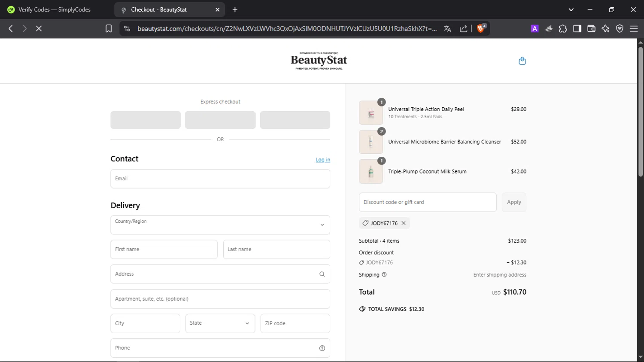Share this page via share icon
Screen dimensions: 644x362
[x=464, y=29]
